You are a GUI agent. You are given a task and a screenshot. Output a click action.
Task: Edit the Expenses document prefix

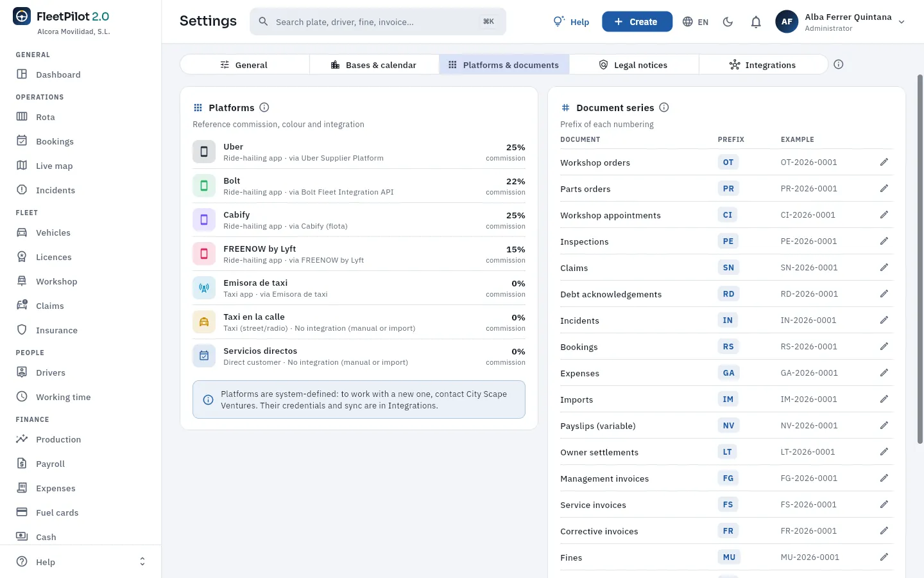pos(884,373)
